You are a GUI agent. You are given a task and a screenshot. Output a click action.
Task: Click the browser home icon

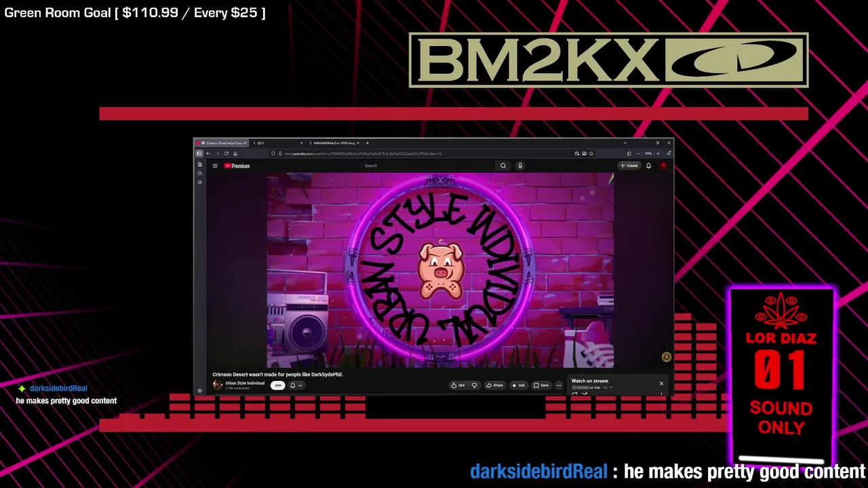pos(235,153)
